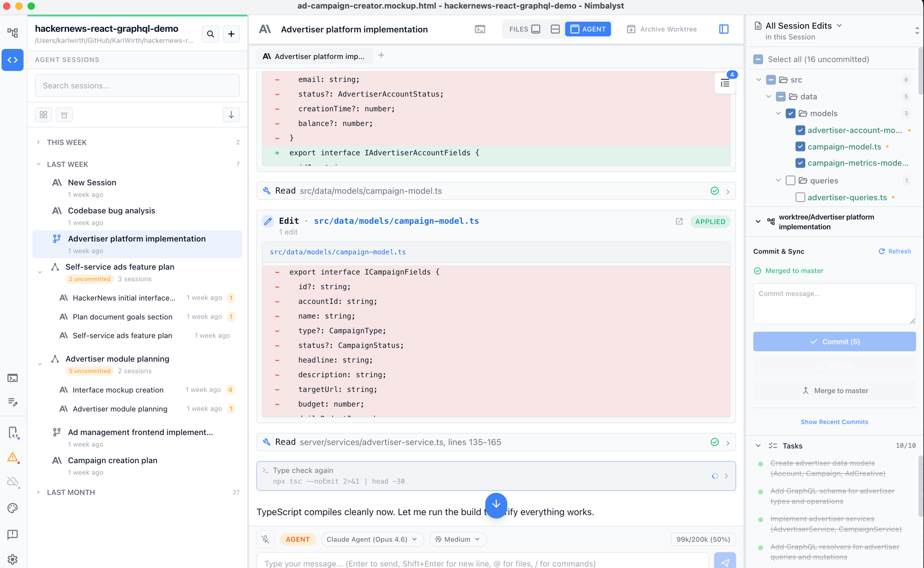This screenshot has height=568, width=924.
Task: Click the Commit message text field
Action: click(x=834, y=303)
